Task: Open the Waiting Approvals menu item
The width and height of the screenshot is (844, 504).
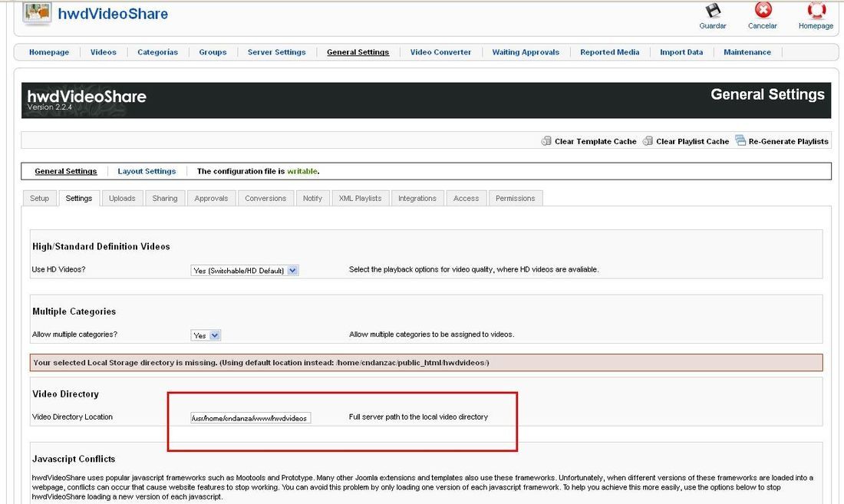Action: 526,52
